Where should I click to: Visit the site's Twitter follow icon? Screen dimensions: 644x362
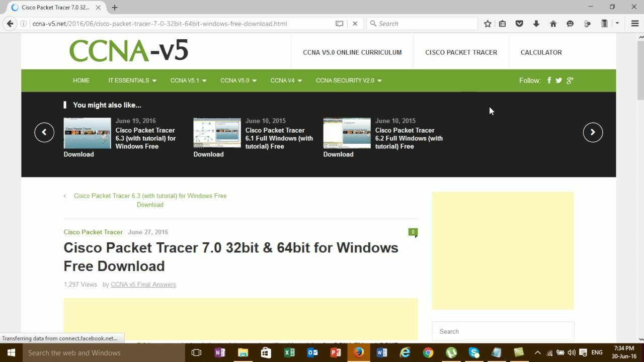click(x=558, y=80)
